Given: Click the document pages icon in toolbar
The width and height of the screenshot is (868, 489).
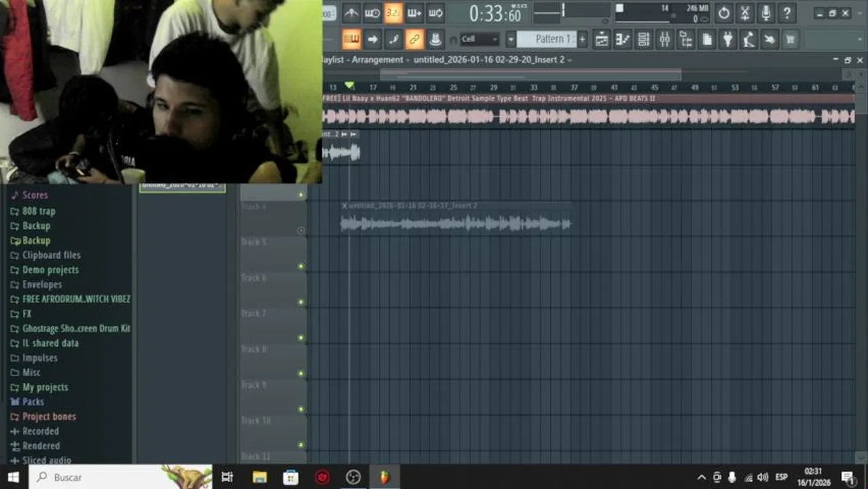Looking at the screenshot, I should click(x=707, y=39).
